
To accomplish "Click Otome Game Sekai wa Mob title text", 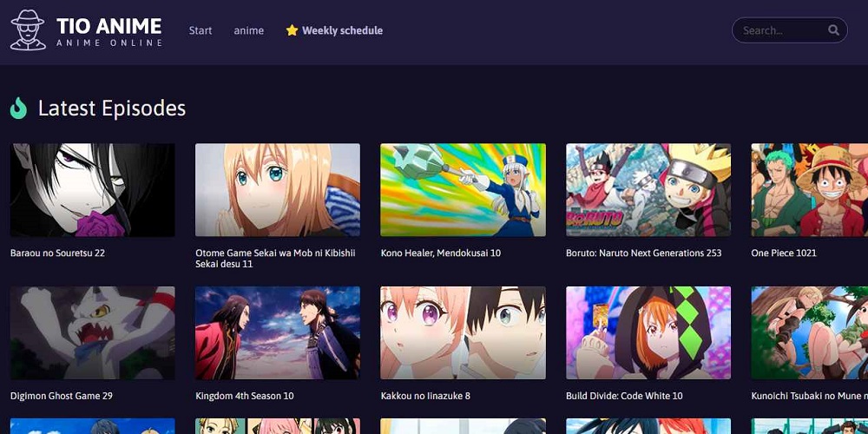I will click(275, 259).
